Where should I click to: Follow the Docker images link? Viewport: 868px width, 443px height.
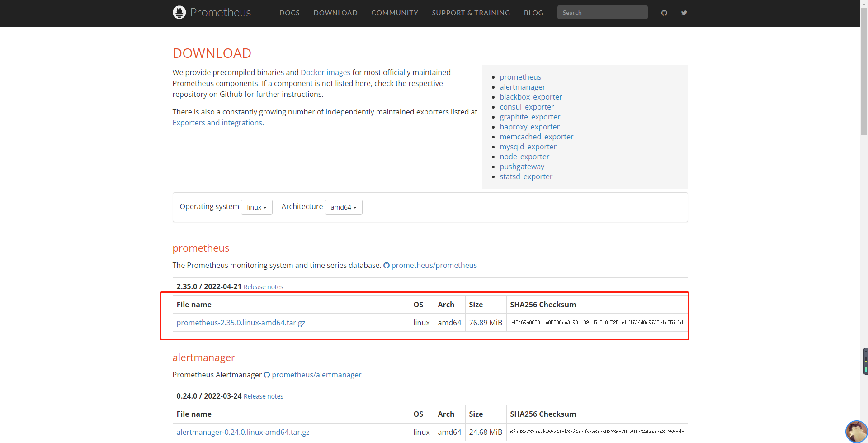pyautogui.click(x=325, y=72)
